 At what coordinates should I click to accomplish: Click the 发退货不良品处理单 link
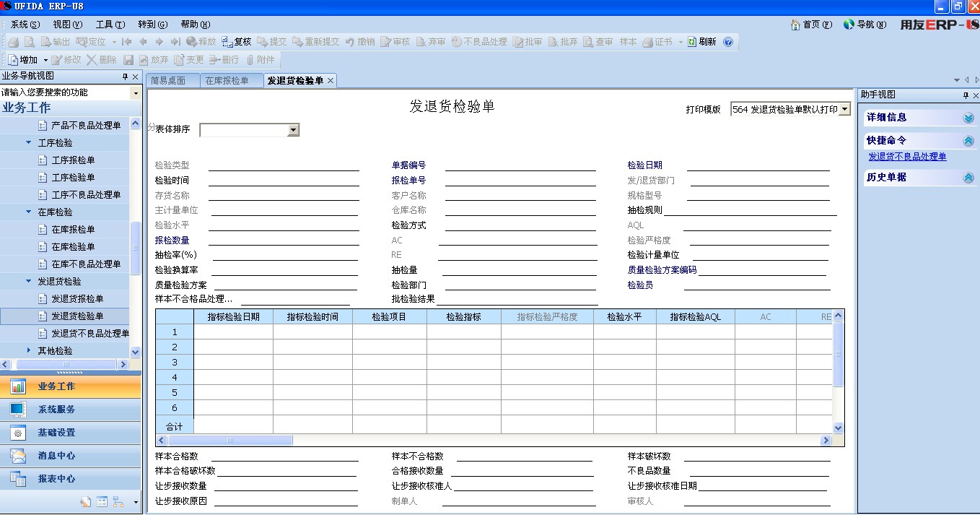(x=907, y=157)
